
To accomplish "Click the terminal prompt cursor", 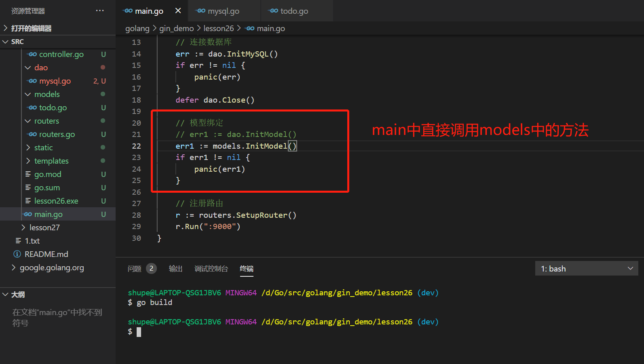I will [x=139, y=332].
